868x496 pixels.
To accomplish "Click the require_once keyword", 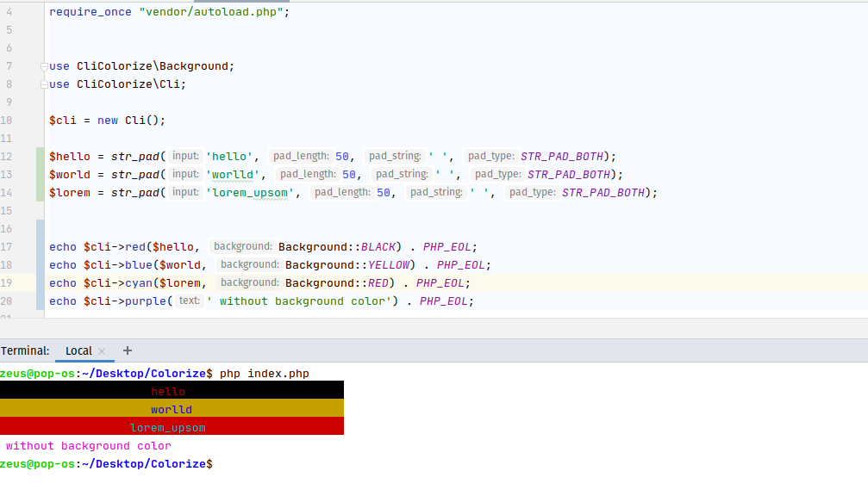I will coord(91,11).
